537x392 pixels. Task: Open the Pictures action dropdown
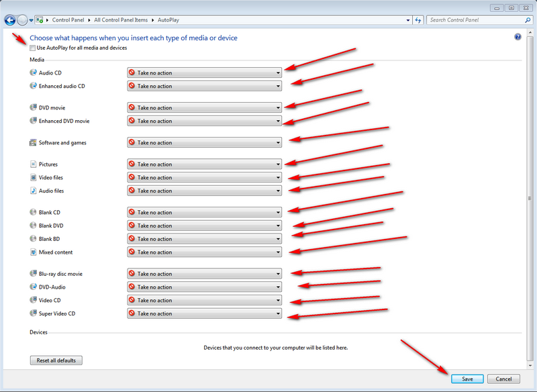[x=205, y=164]
